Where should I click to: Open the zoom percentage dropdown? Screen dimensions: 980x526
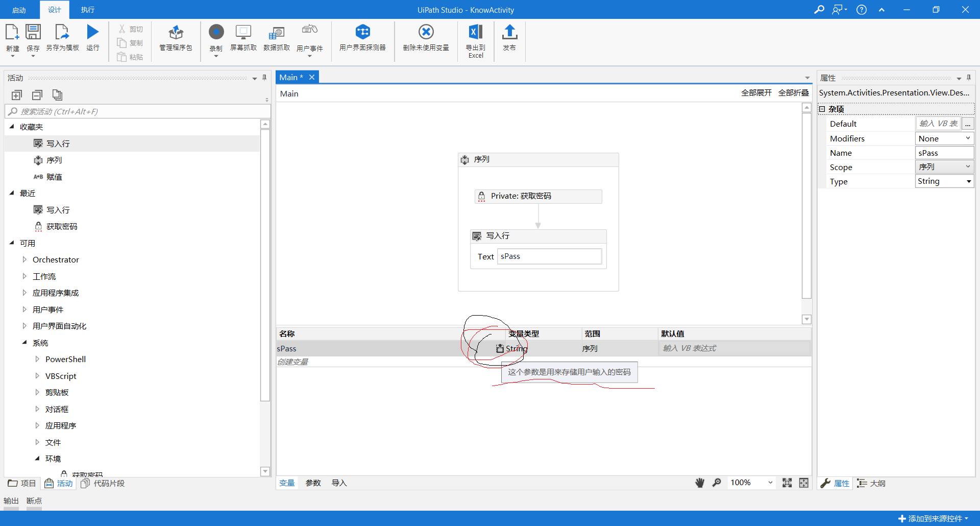[770, 483]
